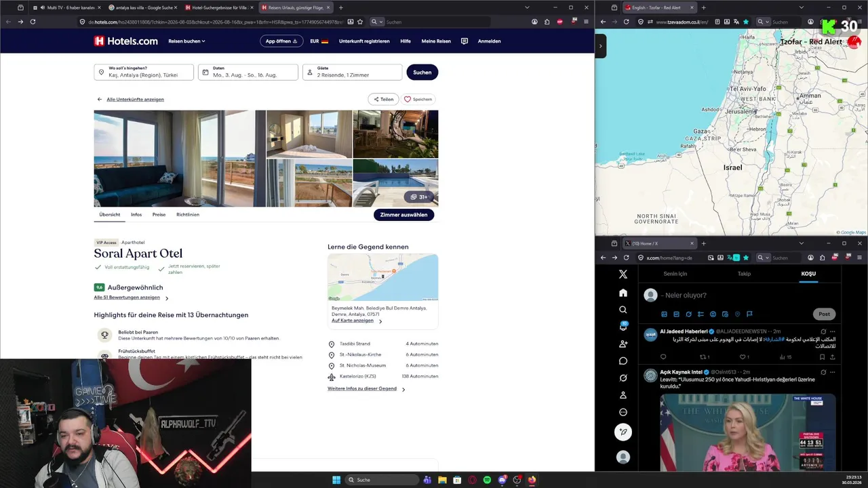Open the X home icon in sidebar
This screenshot has width=868, height=488.
[x=623, y=293]
